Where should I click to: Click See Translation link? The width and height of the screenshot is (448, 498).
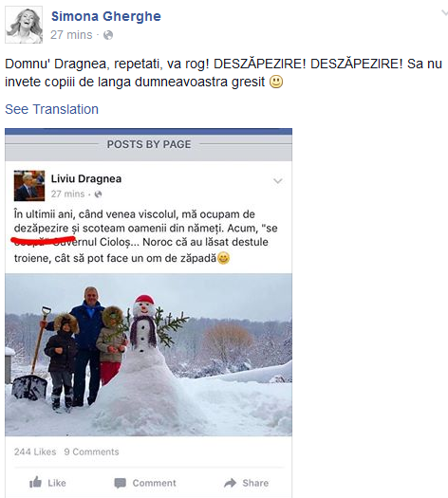pyautogui.click(x=52, y=109)
